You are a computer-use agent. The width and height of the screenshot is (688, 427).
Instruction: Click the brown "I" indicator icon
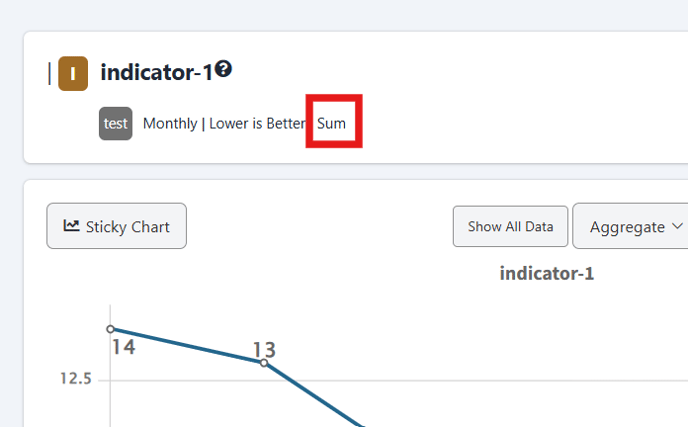point(73,73)
